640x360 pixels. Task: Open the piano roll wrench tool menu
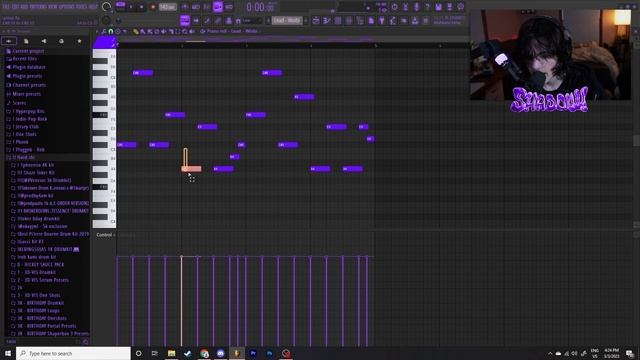click(x=104, y=31)
